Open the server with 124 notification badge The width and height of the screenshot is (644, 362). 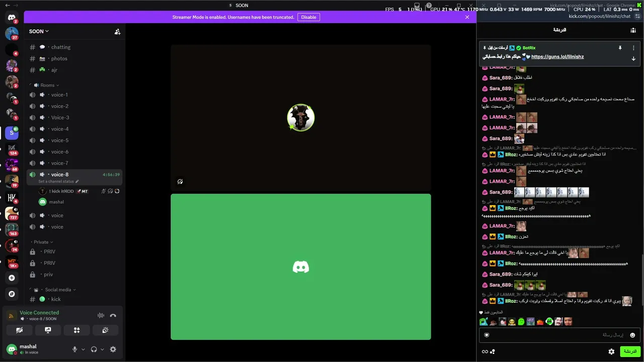(12, 149)
